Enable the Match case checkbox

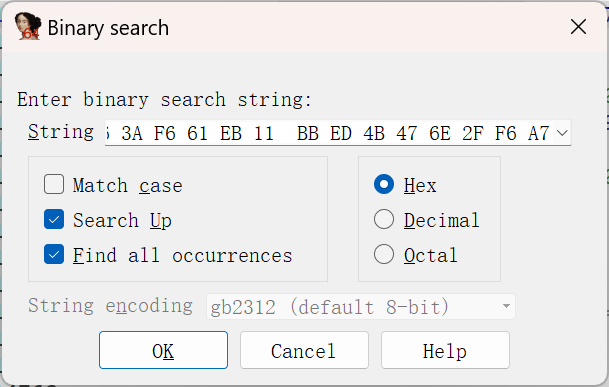(54, 184)
